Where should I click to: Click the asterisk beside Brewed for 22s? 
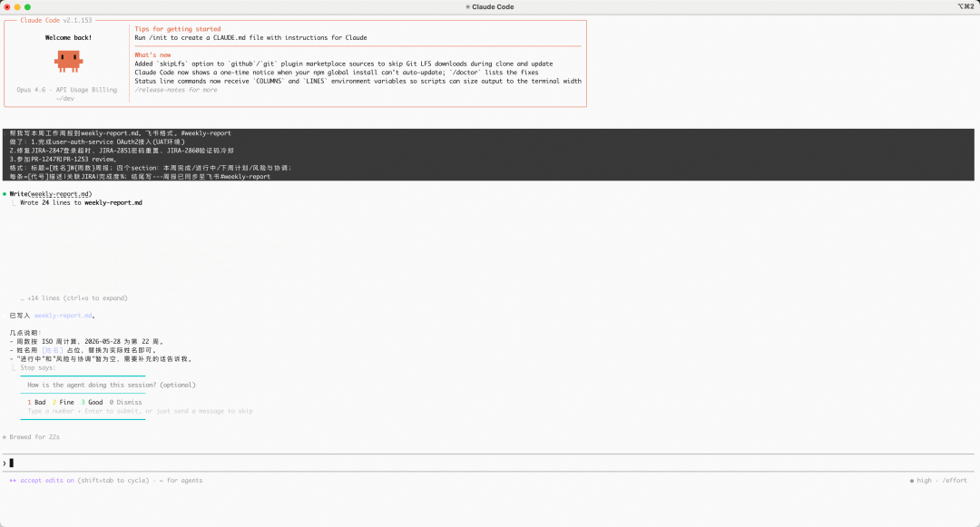pyautogui.click(x=5, y=437)
